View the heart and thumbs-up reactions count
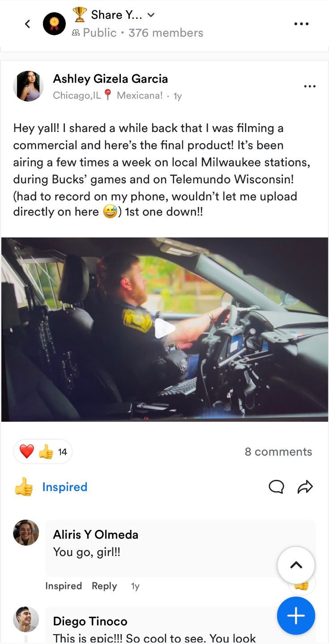The width and height of the screenshot is (329, 644). (43, 452)
